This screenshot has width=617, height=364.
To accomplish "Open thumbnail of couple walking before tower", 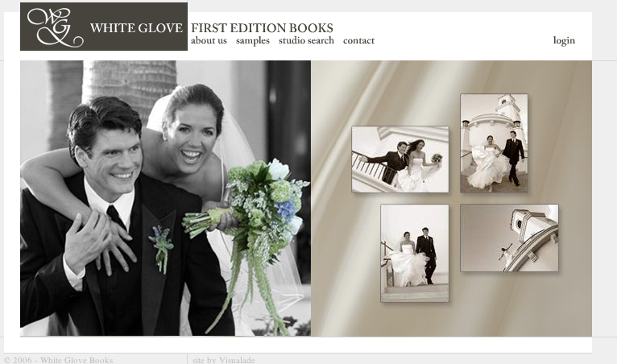I will click(x=495, y=143).
